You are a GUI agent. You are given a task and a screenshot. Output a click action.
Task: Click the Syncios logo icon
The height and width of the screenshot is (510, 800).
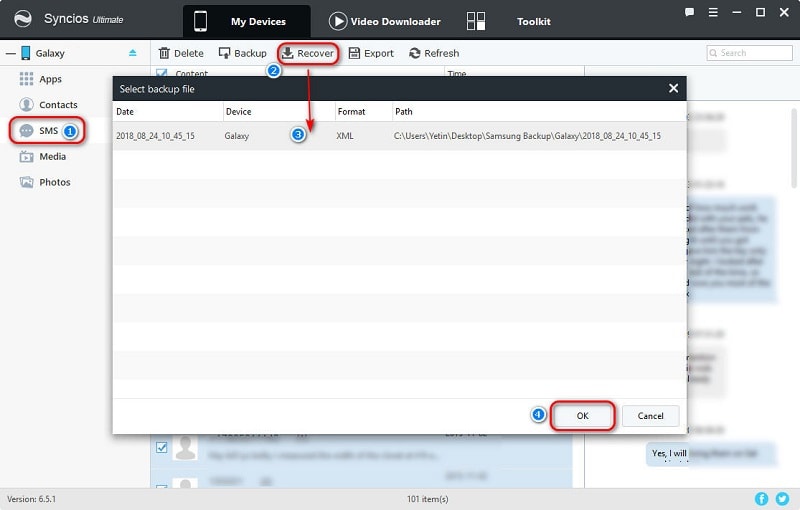22,19
